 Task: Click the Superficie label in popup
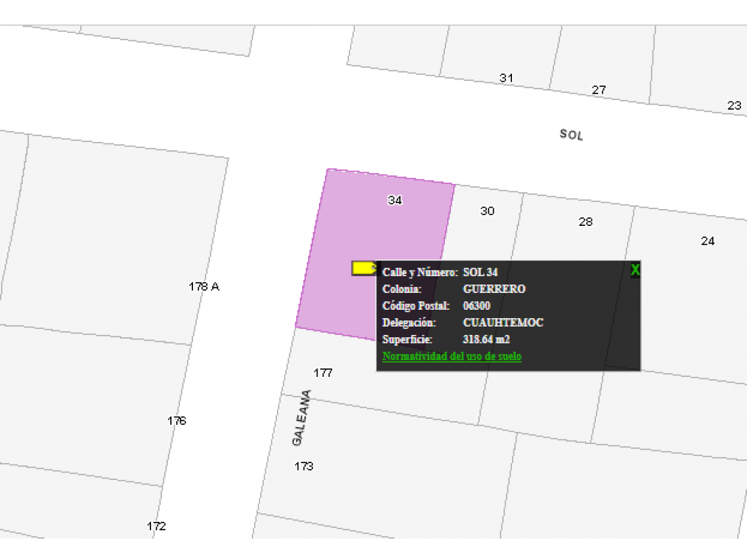point(407,340)
